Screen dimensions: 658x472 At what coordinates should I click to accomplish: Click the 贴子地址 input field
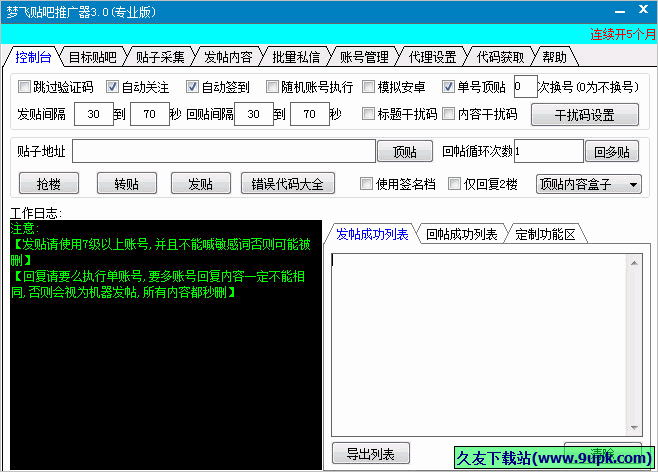point(224,151)
